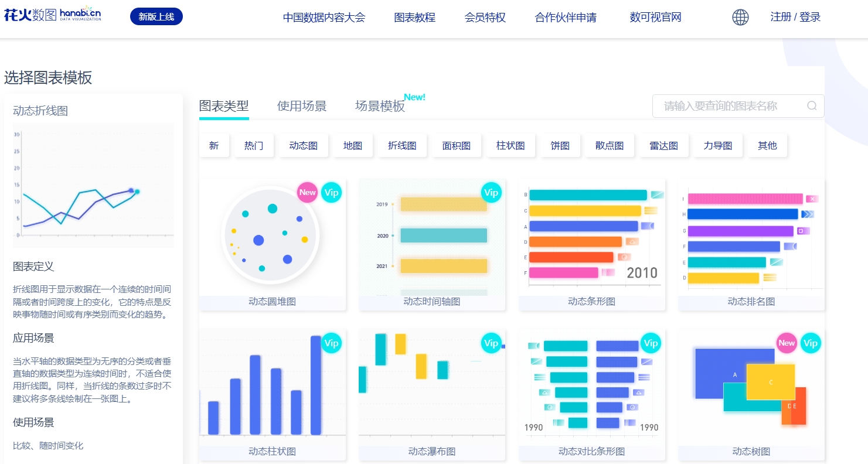Select the 图表类型 tab
Screen dimensions: 868x464
click(224, 106)
